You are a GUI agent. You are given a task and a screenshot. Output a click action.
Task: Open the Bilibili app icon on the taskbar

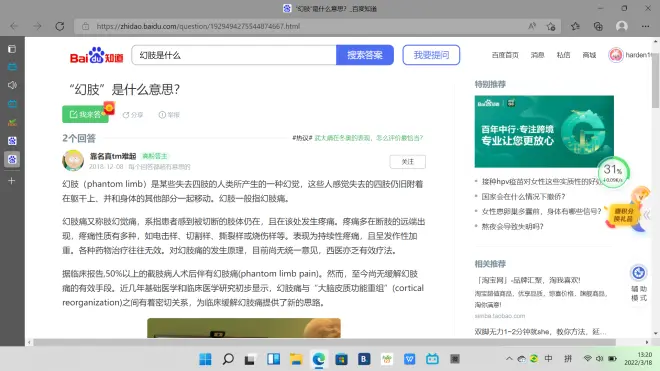pyautogui.click(x=432, y=359)
